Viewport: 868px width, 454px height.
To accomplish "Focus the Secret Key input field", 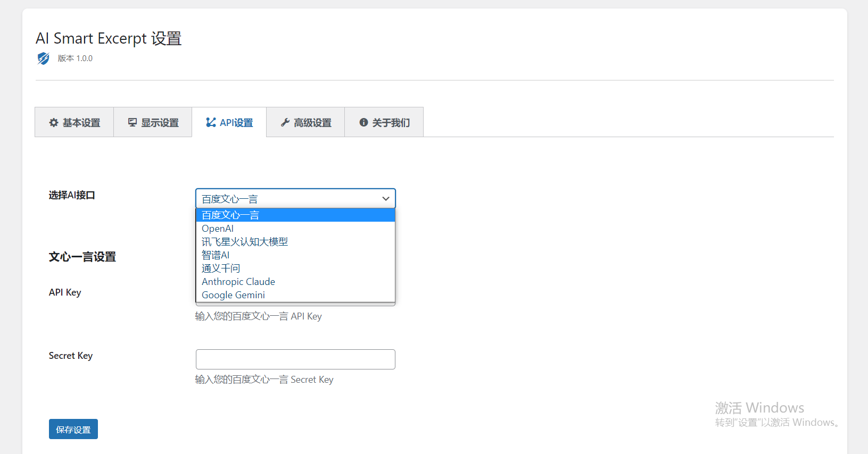I will point(295,359).
